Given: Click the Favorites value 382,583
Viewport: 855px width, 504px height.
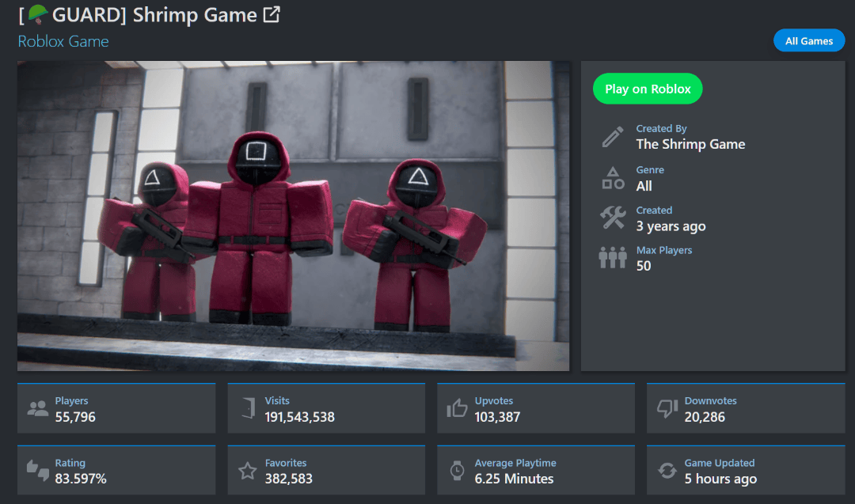Looking at the screenshot, I should pos(288,479).
